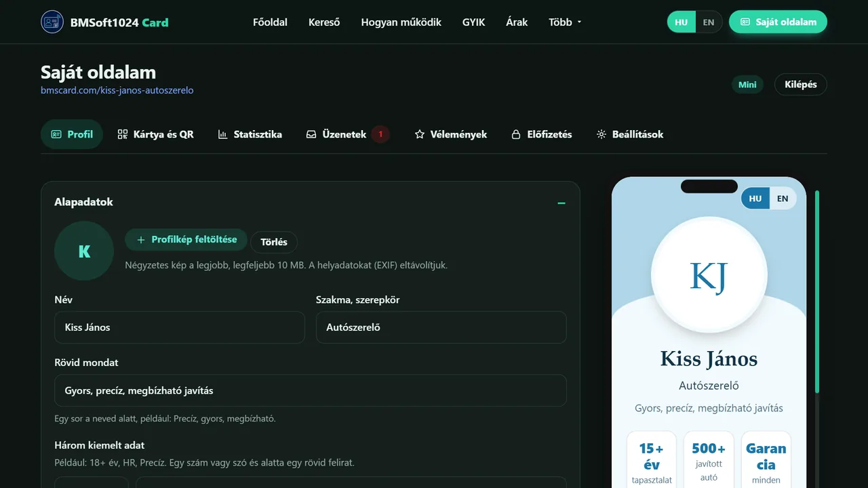
Task: Click the red unread badge on Üzenetek
Action: pos(380,134)
